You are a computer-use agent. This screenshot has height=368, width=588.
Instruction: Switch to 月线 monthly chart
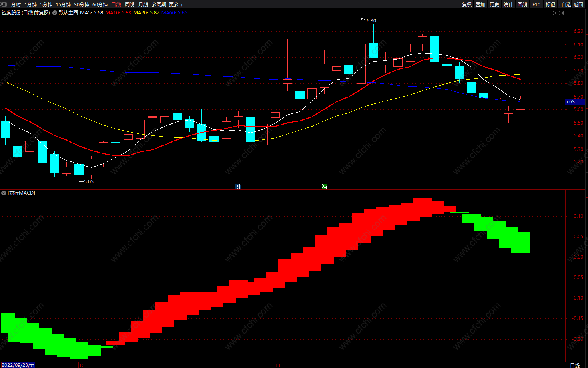click(143, 4)
